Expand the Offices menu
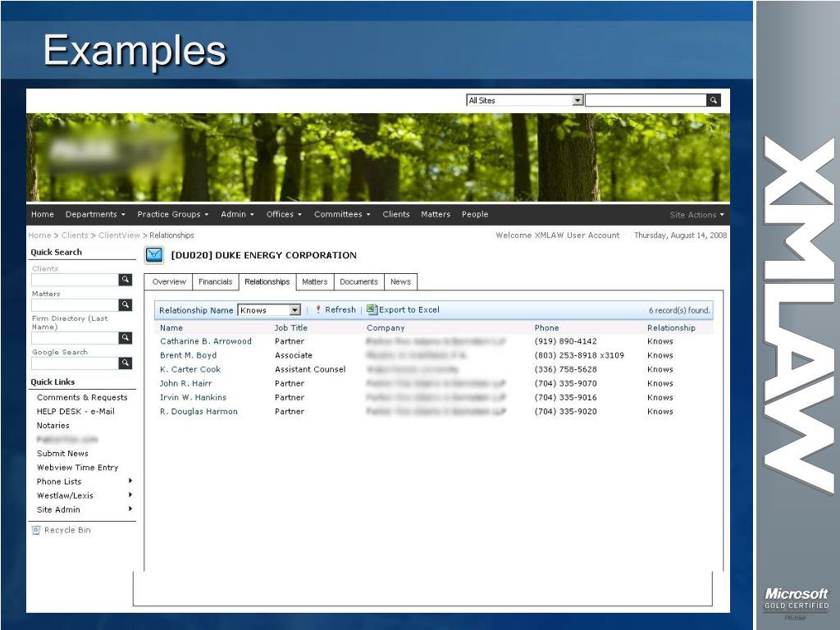840x630 pixels. (x=284, y=214)
